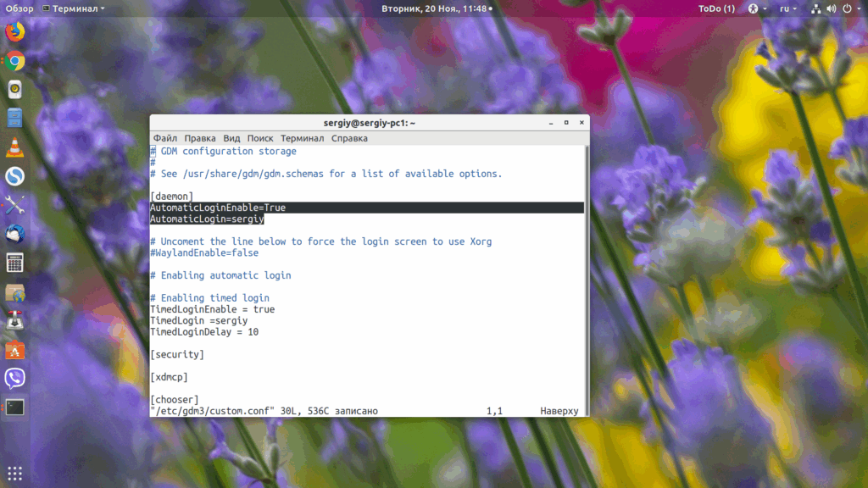Screen dimensions: 868x488
Task: Open the blue S circular app in dock
Action: pos(15,176)
